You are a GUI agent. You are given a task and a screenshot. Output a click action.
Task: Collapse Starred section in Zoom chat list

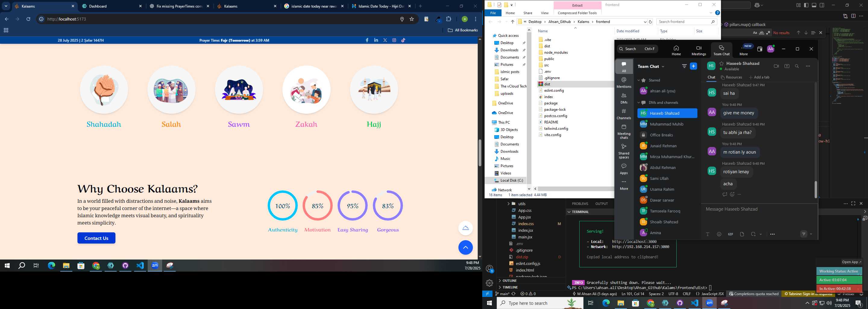(x=639, y=80)
